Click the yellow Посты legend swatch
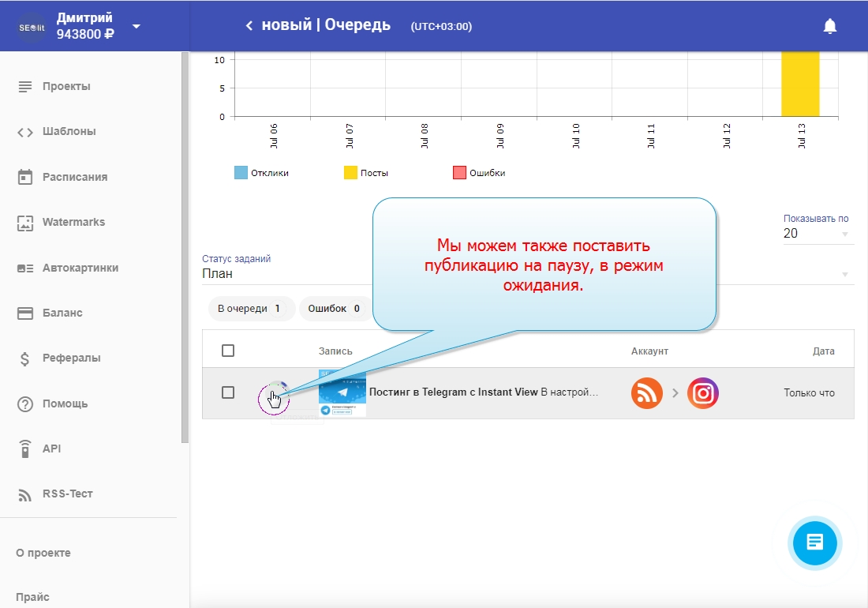The height and width of the screenshot is (608, 868). (x=350, y=173)
